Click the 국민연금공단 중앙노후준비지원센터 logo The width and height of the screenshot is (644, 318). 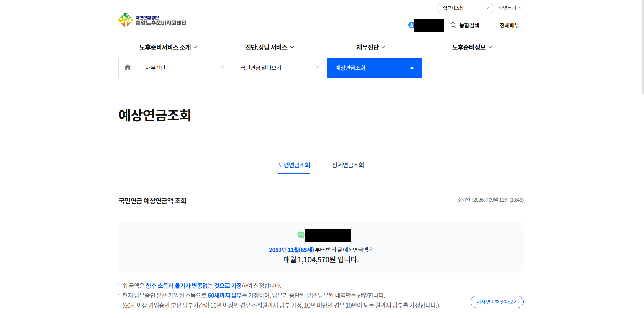(x=152, y=20)
